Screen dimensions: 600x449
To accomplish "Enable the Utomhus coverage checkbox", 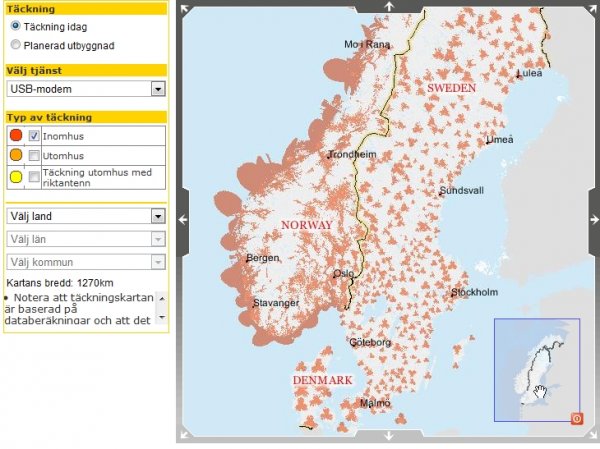I will click(34, 155).
